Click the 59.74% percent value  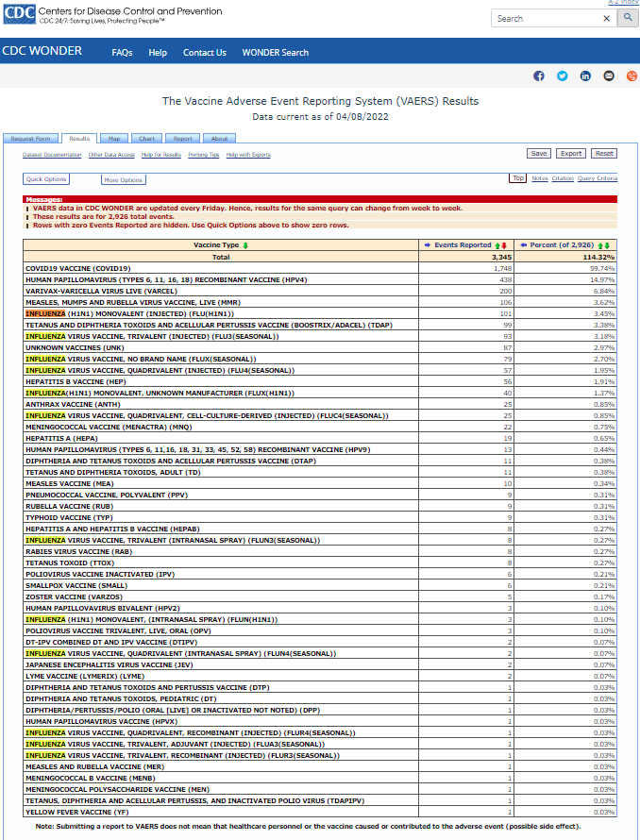[602, 268]
